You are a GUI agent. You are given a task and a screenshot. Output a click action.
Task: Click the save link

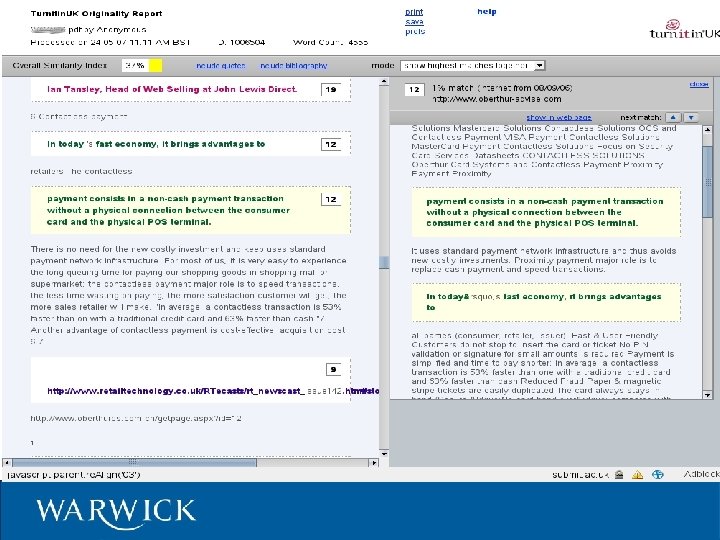[414, 22]
